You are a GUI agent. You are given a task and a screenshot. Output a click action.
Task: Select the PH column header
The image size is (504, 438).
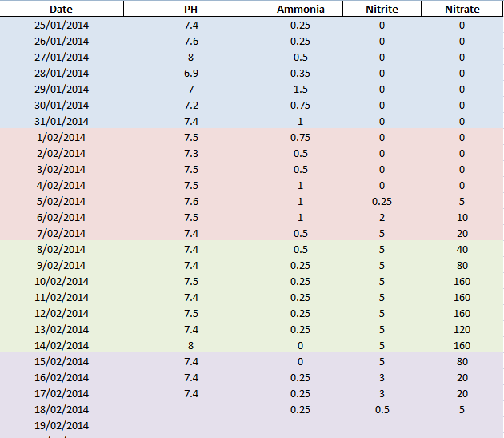coord(190,9)
